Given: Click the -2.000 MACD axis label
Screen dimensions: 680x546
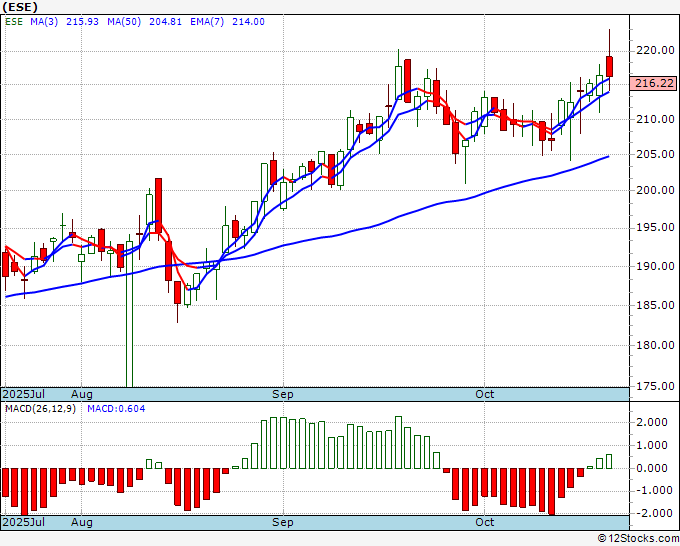Looking at the screenshot, I should [656, 513].
